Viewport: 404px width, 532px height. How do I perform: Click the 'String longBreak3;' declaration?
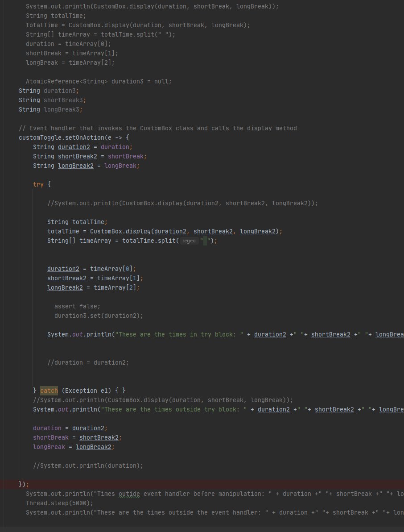(x=51, y=110)
